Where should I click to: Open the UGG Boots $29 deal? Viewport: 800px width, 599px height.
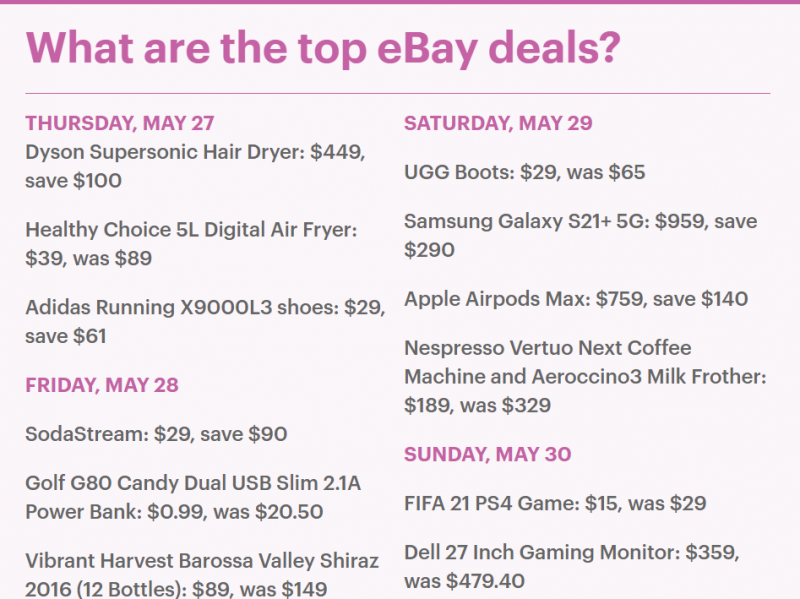click(524, 172)
